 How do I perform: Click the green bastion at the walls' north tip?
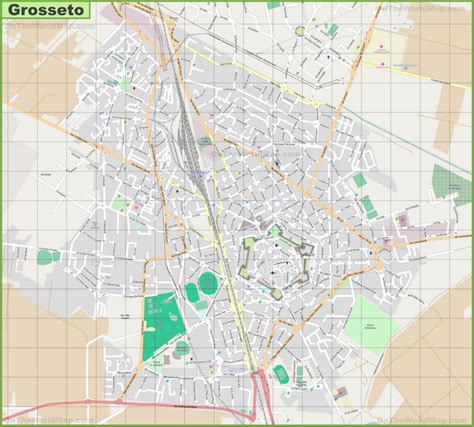pyautogui.click(x=275, y=231)
